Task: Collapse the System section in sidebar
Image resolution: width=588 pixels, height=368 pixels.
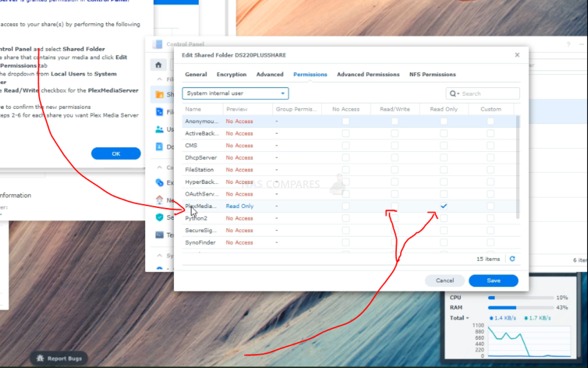Action: coord(159,256)
